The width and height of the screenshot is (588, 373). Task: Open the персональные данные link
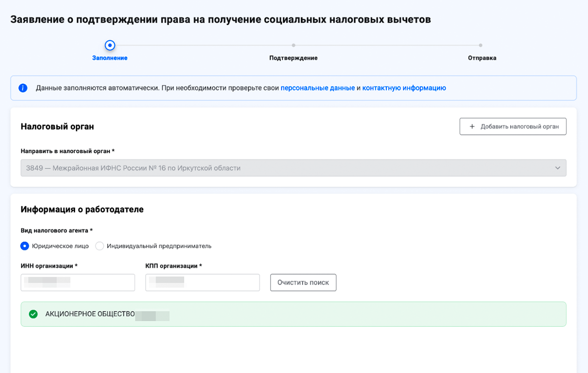317,88
